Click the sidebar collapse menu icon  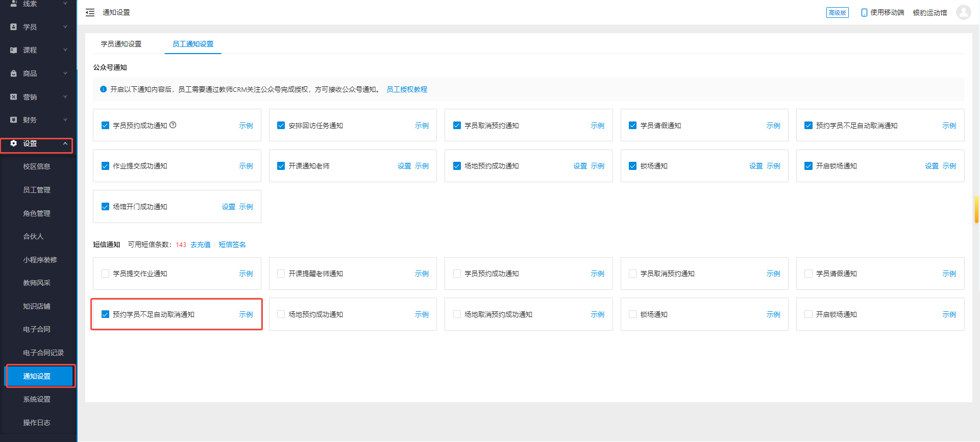pyautogui.click(x=90, y=12)
